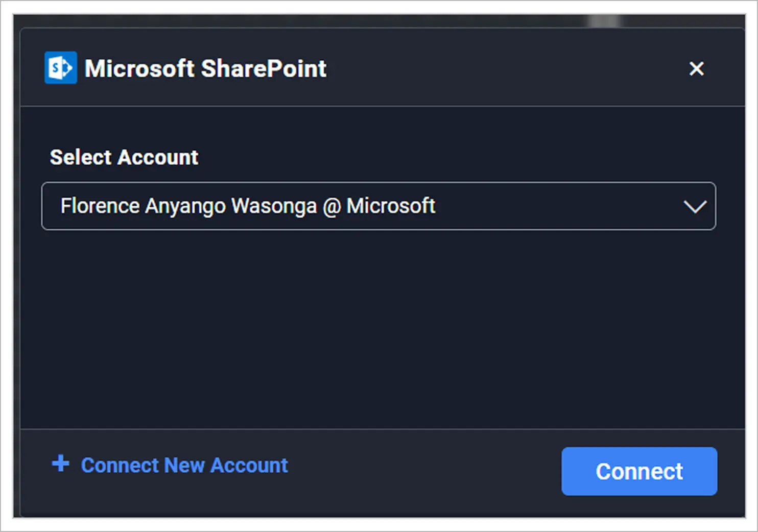Click the Select Account heading label
Image resolution: width=758 pixels, height=532 pixels.
pyautogui.click(x=124, y=157)
